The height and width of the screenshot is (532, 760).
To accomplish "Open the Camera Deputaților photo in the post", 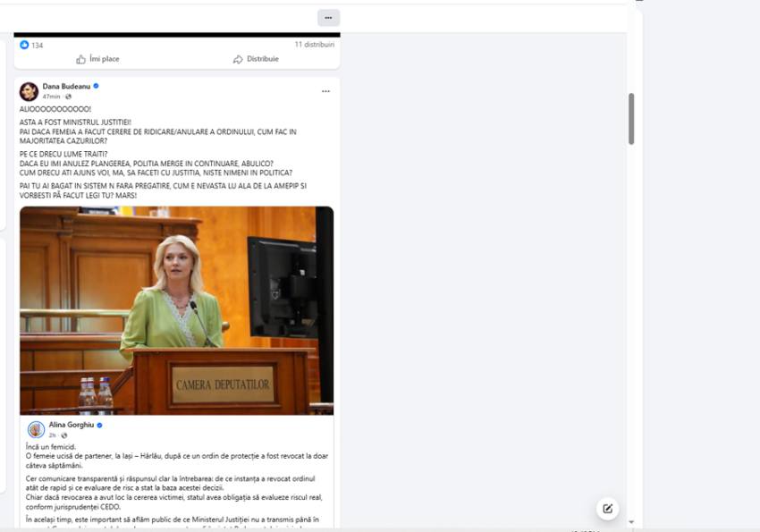I will 176,310.
